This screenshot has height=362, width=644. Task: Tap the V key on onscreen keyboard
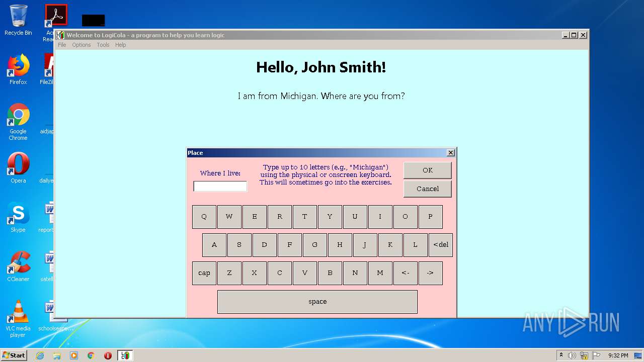(305, 273)
